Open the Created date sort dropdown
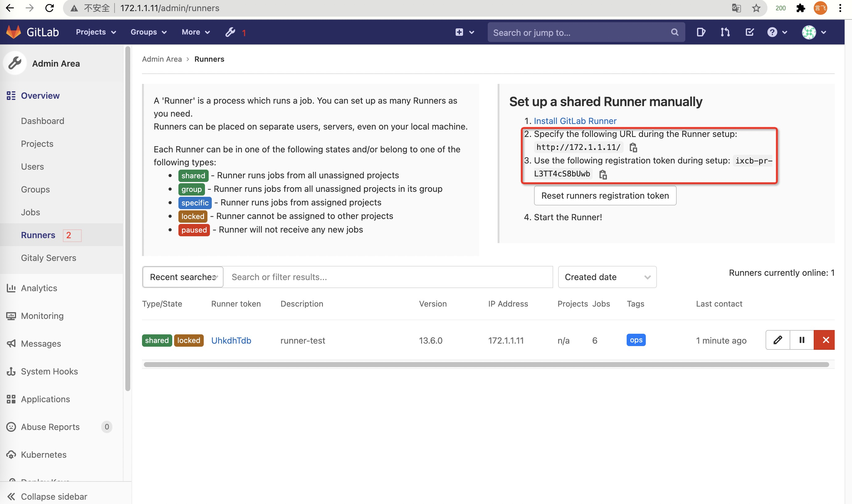The width and height of the screenshot is (852, 504). pyautogui.click(x=607, y=277)
